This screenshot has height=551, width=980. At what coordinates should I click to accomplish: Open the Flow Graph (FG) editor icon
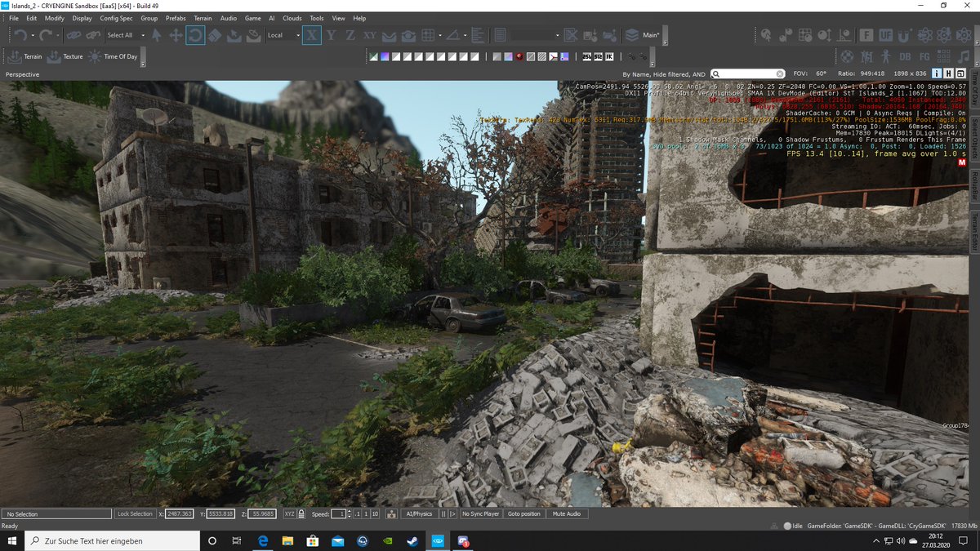pos(924,56)
